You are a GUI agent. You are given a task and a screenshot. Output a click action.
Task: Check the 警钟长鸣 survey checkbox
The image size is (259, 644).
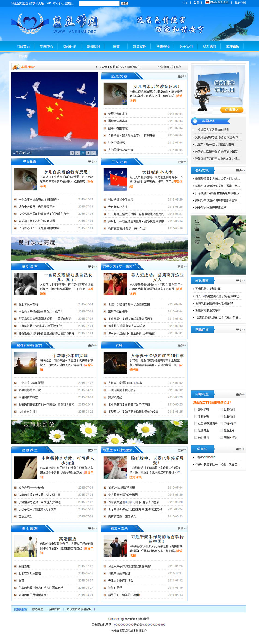[x=196, y=409]
